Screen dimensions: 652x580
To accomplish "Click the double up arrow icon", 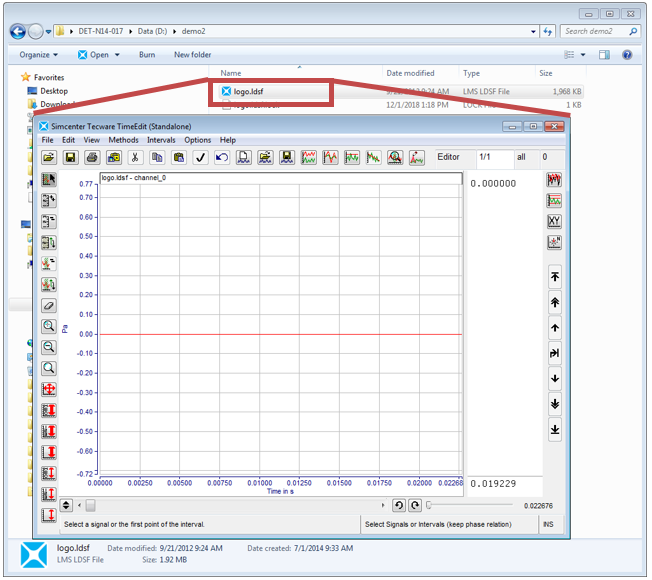I will click(x=555, y=302).
